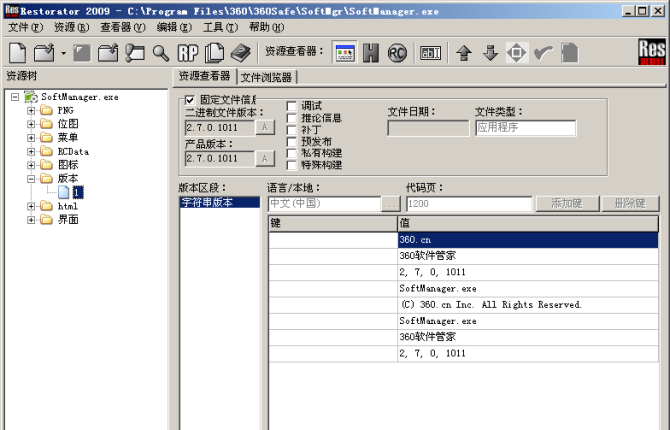The height and width of the screenshot is (430, 670).
Task: Click the 添加键 button
Action: 567,203
